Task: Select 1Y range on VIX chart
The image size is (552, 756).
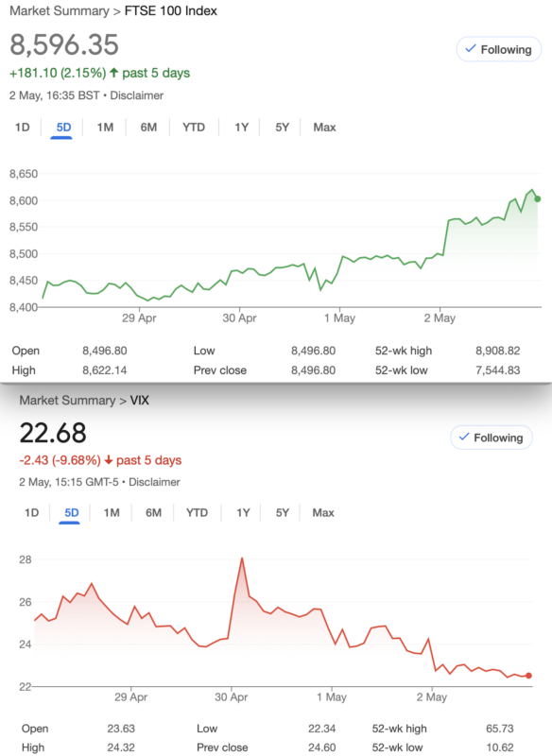Action: click(243, 512)
